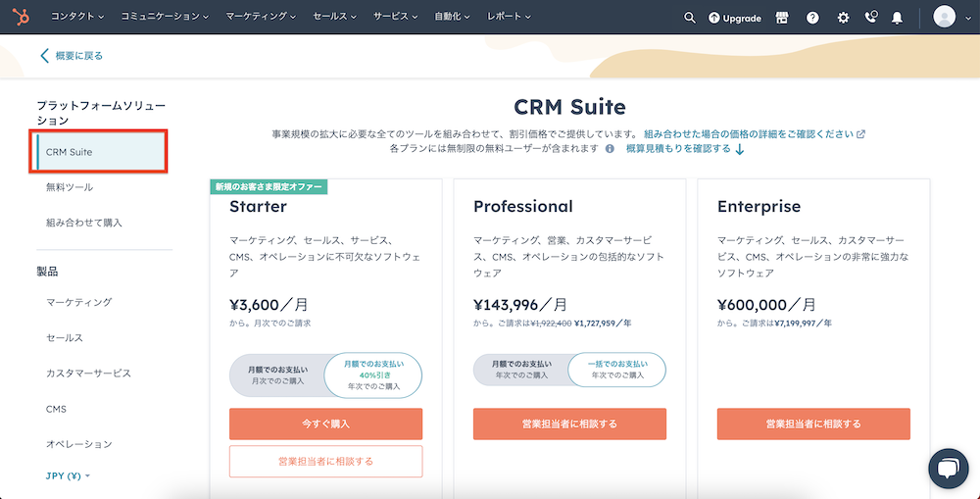The width and height of the screenshot is (980, 499).
Task: Click the back chevron next to 概要に戻る
Action: pyautogui.click(x=44, y=56)
